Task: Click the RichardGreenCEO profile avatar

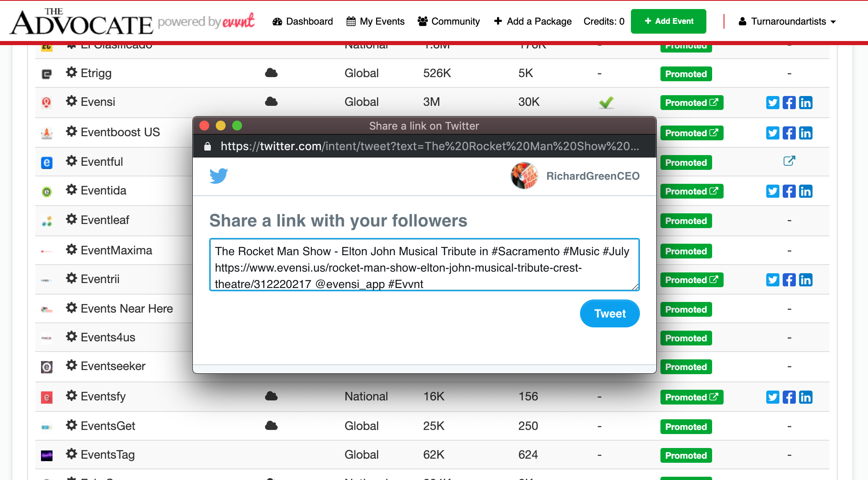Action: point(524,176)
